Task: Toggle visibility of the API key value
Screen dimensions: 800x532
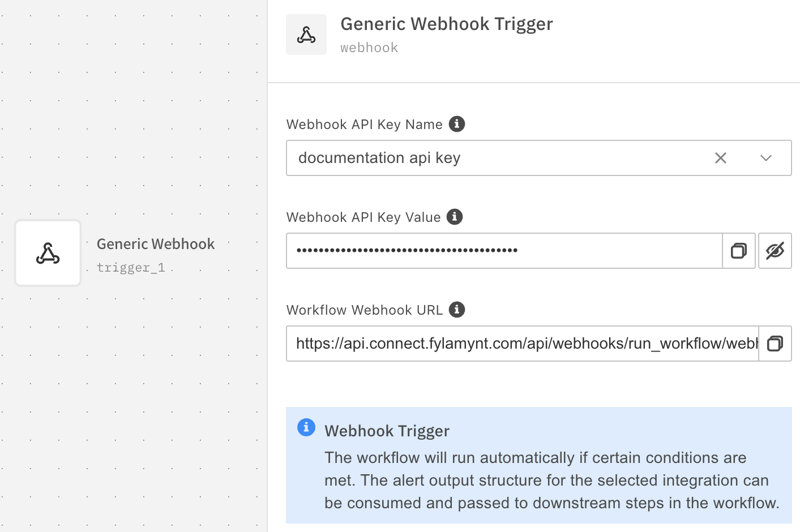Action: [775, 251]
